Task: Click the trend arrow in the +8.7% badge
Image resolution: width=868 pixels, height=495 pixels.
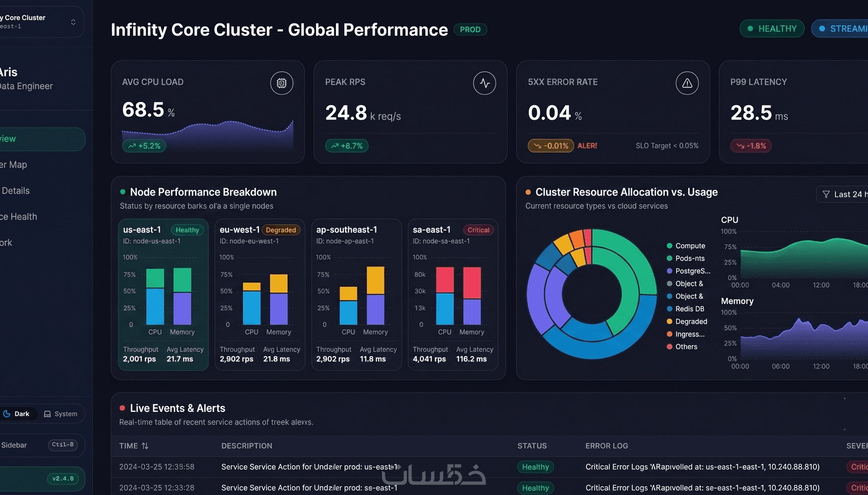Action: click(x=335, y=146)
